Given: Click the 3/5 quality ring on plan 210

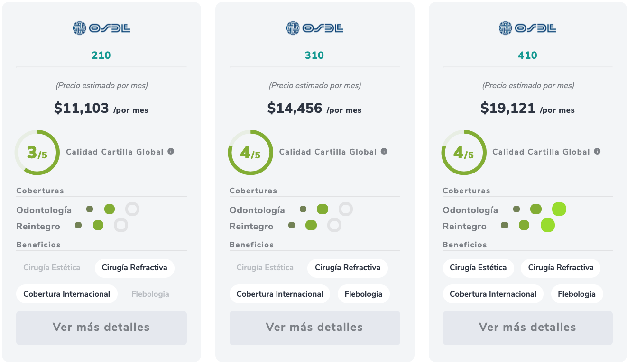Looking at the screenshot, I should 37,152.
